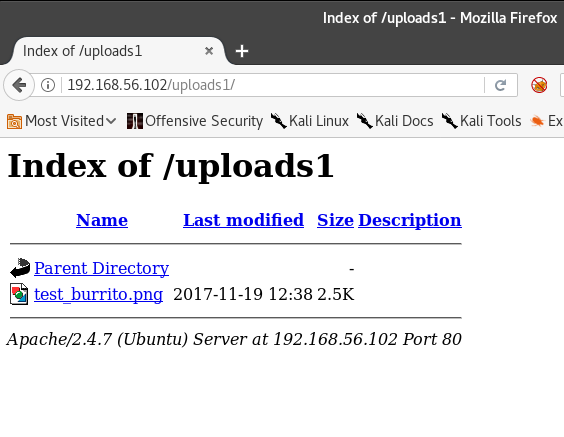
Task: Click the Kali Tools bookmark dragon icon
Action: 450,120
